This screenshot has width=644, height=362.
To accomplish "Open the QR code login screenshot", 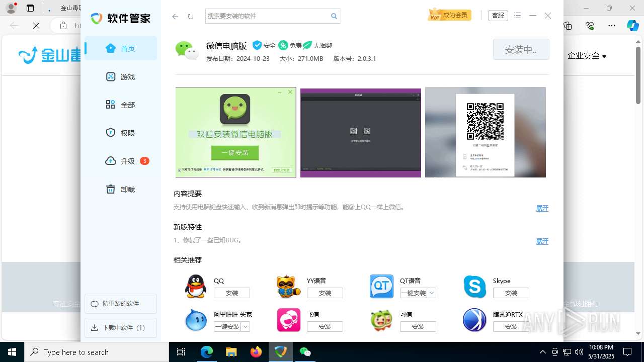I will pos(486,132).
